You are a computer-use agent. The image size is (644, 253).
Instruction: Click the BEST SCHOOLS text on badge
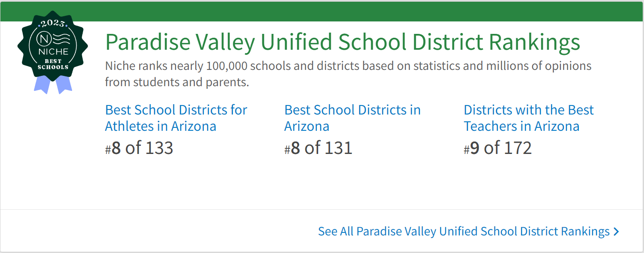point(53,64)
